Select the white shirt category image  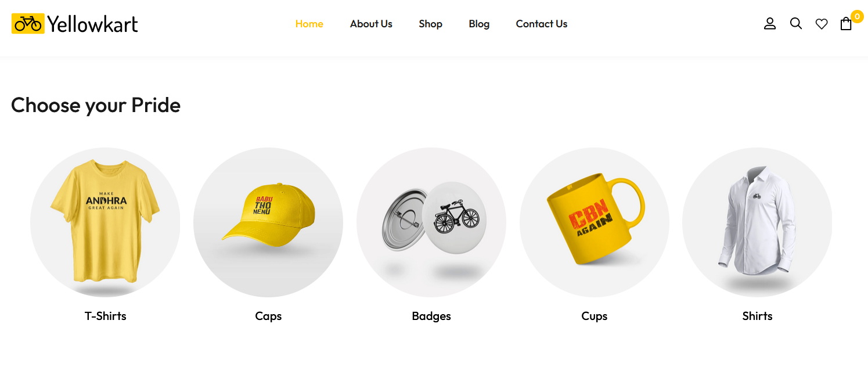click(x=757, y=222)
